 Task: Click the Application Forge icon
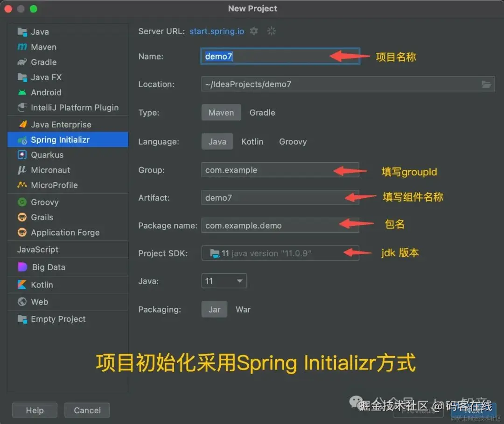(x=22, y=232)
